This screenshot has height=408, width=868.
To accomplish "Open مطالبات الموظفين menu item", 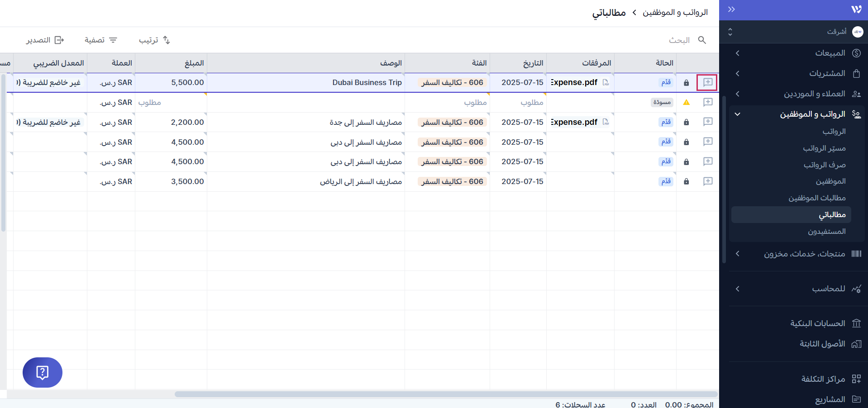I will 816,198.
